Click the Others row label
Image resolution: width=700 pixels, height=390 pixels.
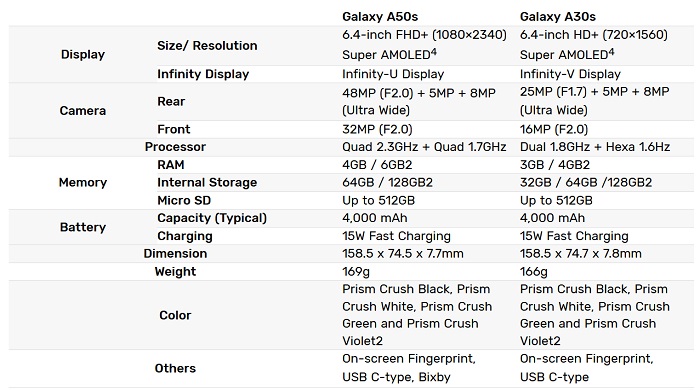click(175, 369)
